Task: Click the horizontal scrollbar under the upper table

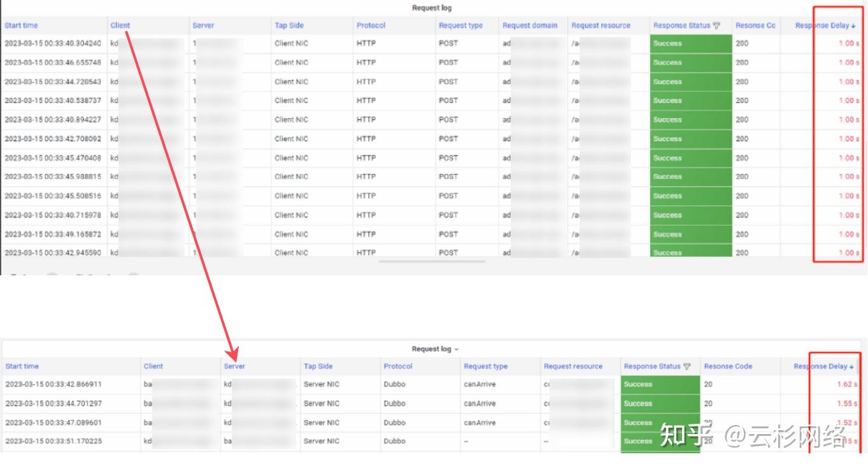Action: [x=432, y=261]
